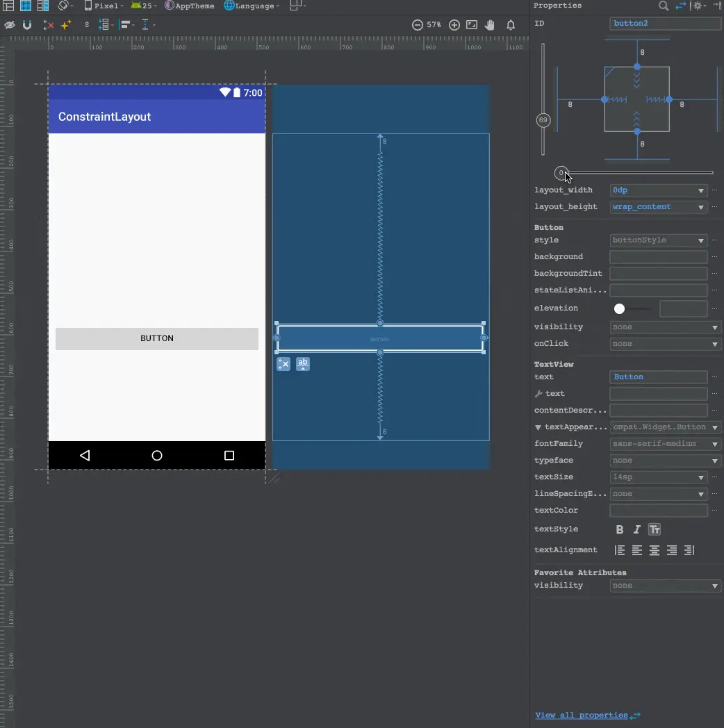
Task: Click the horizontal bias slider handle
Action: [x=561, y=173]
